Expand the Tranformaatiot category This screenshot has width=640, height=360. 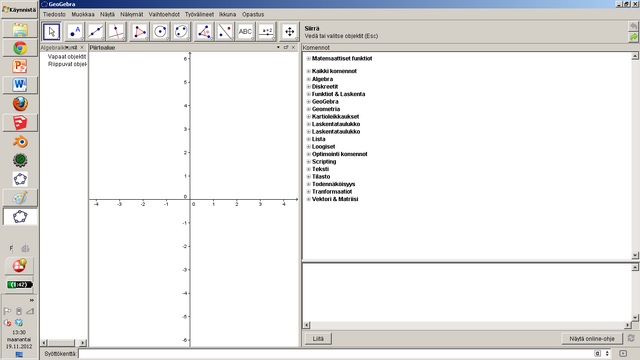click(x=309, y=191)
